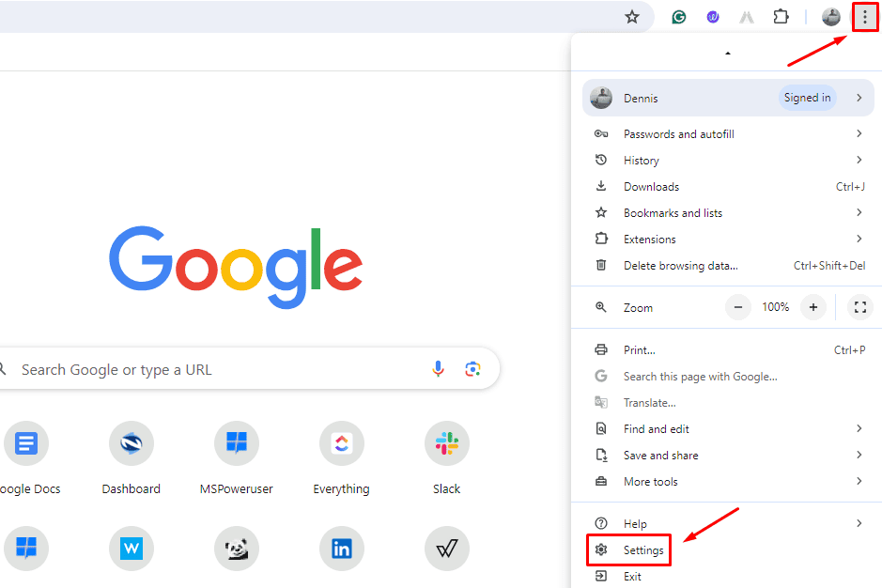Open the three-dot Chrome menu button
The height and width of the screenshot is (588, 882).
point(864,18)
